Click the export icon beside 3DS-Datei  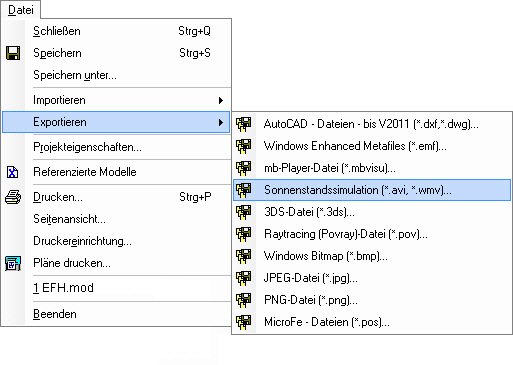pyautogui.click(x=244, y=212)
